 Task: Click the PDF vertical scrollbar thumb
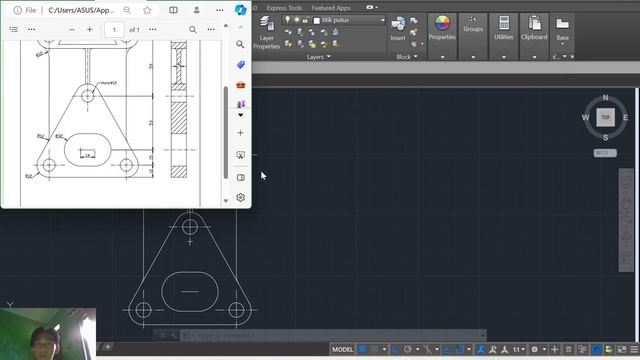[x=226, y=133]
